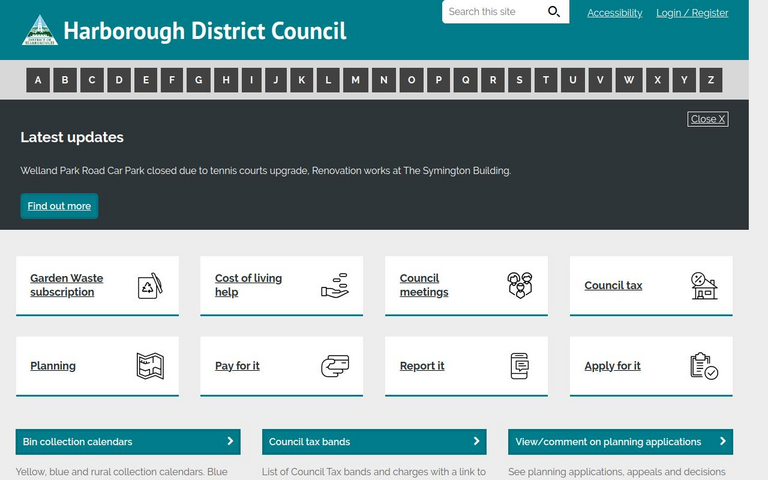768x480 pixels.
Task: Click the Council tax house icon
Action: tap(704, 286)
